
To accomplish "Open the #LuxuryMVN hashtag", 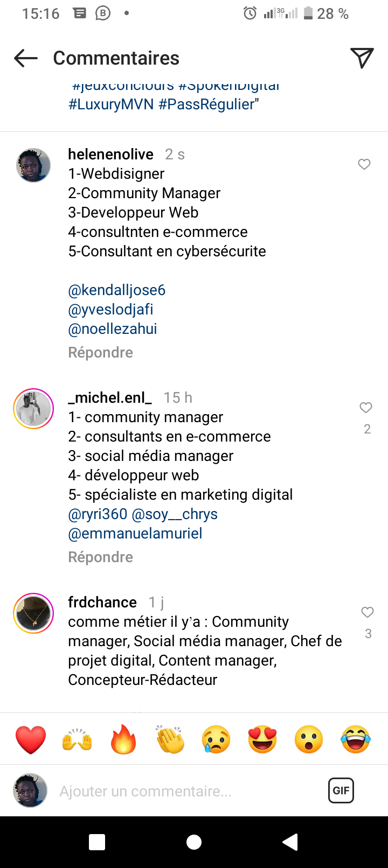I will click(x=111, y=104).
